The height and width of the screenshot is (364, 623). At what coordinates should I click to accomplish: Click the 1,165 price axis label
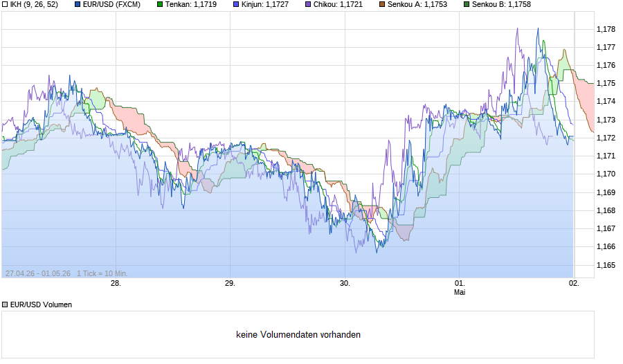[606, 264]
